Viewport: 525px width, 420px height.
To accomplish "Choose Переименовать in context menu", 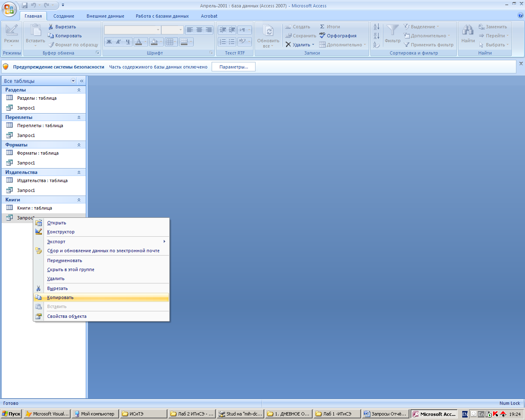I will (x=101, y=260).
